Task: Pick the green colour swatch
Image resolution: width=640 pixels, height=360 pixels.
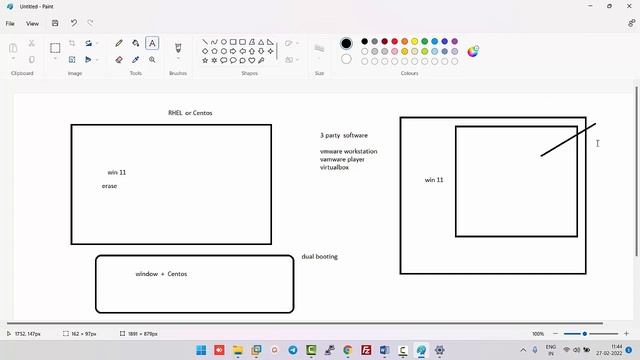Action: 424,41
